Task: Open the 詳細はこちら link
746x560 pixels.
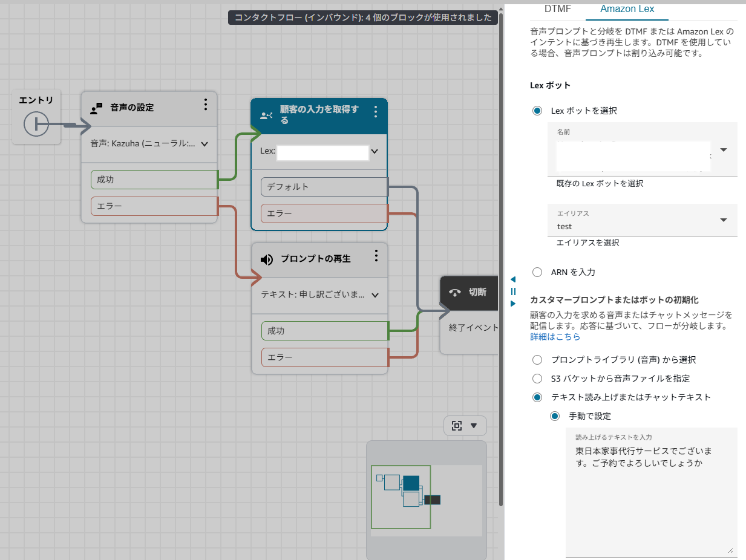Action: tap(555, 337)
